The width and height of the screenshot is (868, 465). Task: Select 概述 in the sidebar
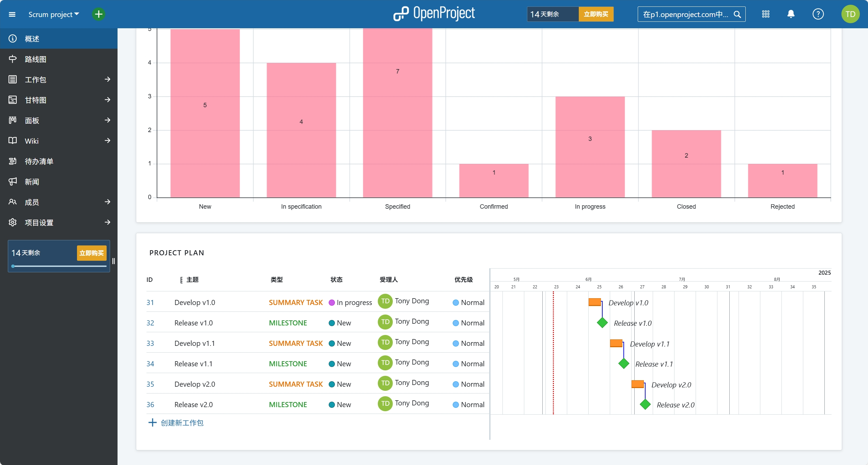pos(59,38)
